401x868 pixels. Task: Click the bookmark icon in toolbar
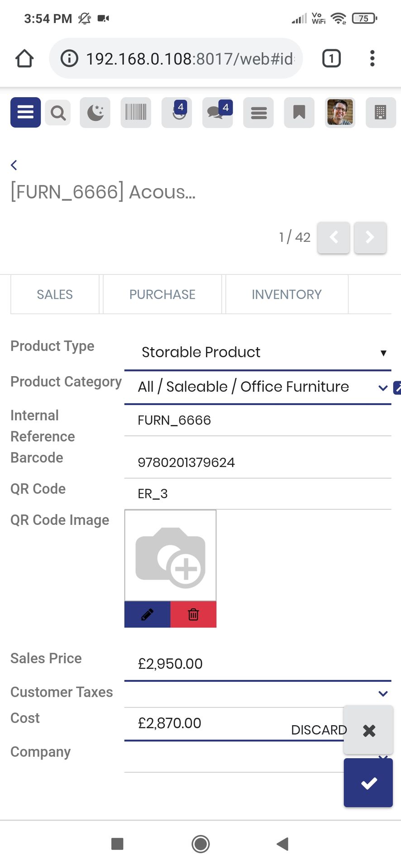click(299, 113)
